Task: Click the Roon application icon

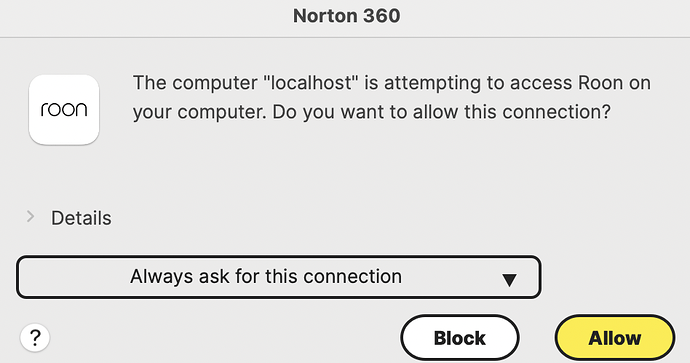Action: click(x=64, y=110)
